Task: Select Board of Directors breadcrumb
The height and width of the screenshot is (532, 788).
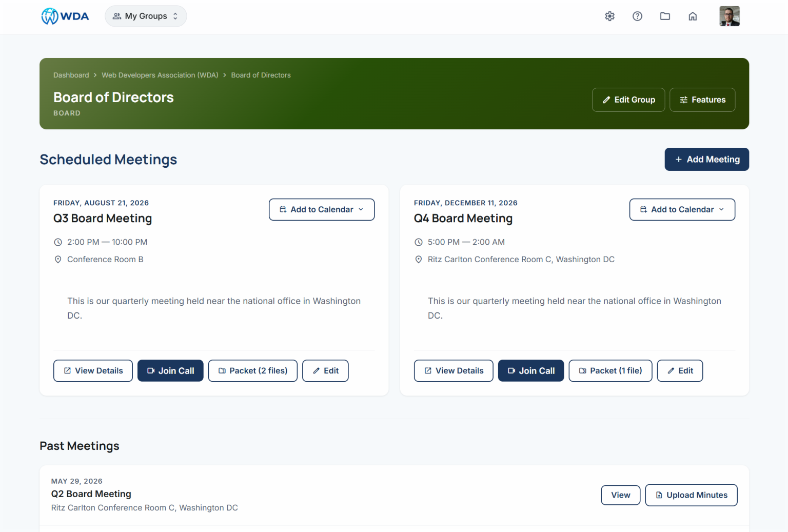Action: (261, 75)
